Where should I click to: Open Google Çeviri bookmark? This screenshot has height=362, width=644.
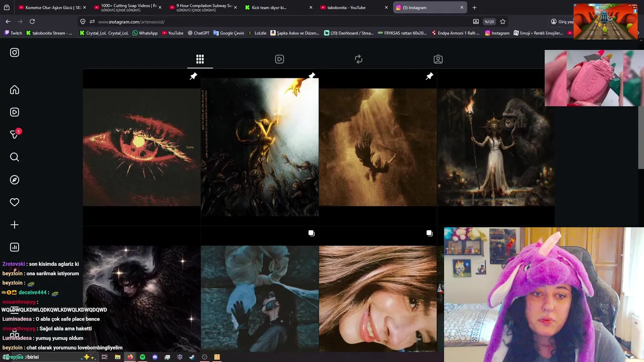point(228,33)
